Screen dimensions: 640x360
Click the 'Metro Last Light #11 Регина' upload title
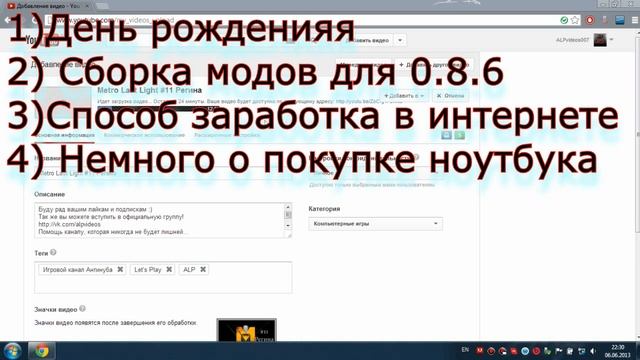coord(149,90)
